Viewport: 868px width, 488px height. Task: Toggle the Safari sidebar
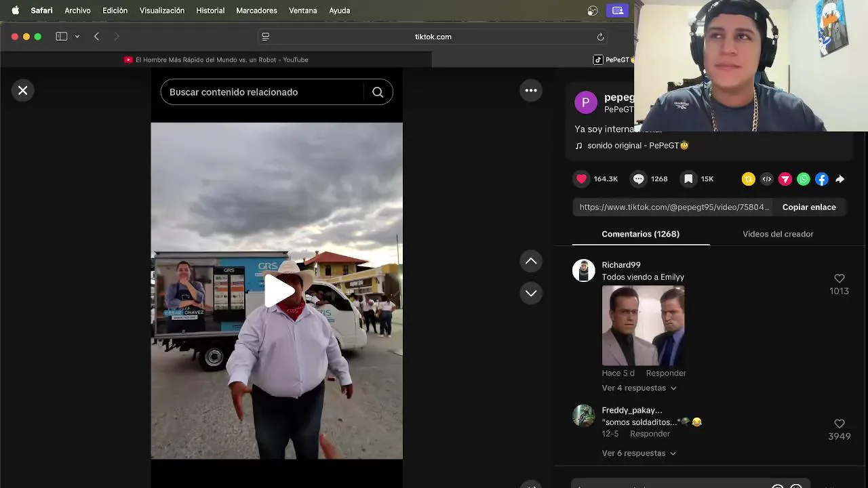[x=62, y=37]
